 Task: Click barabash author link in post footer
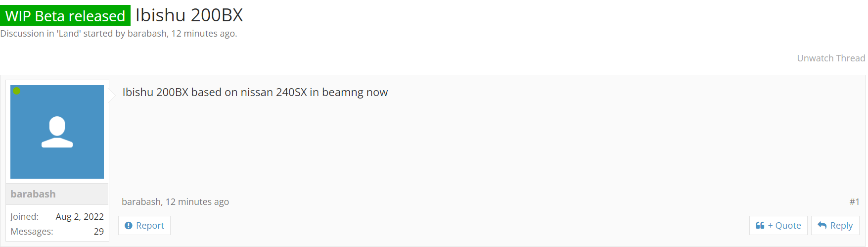141,201
